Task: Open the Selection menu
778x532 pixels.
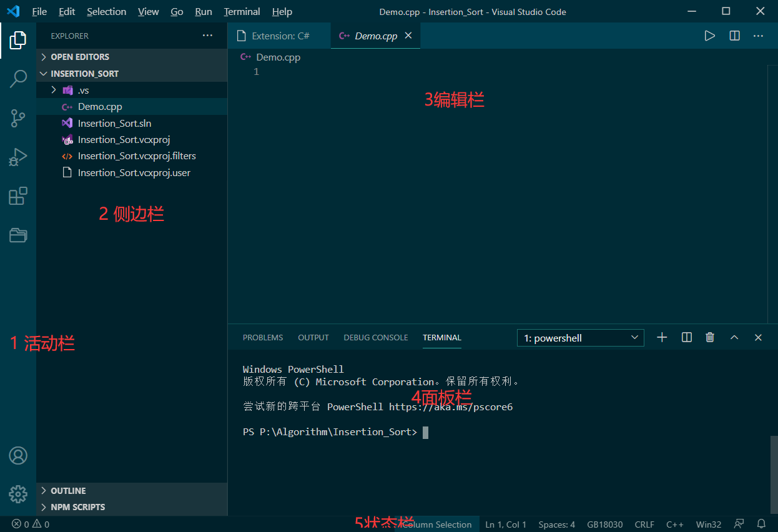Action: pos(107,11)
